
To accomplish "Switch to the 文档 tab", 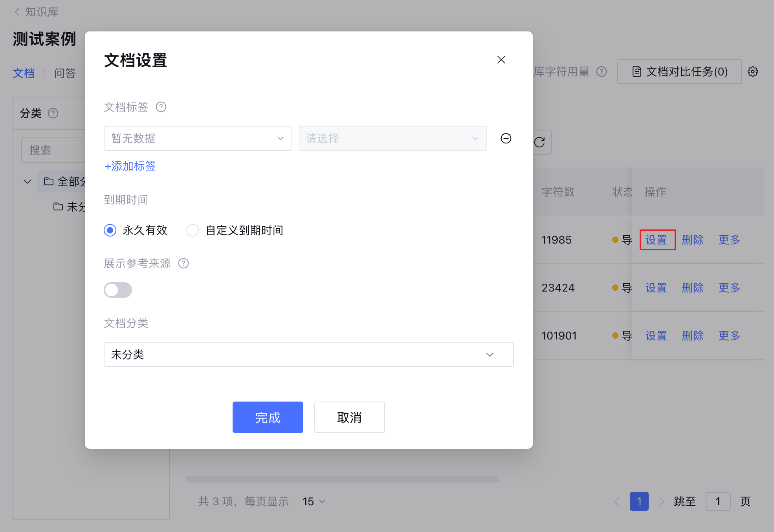I will pyautogui.click(x=24, y=73).
